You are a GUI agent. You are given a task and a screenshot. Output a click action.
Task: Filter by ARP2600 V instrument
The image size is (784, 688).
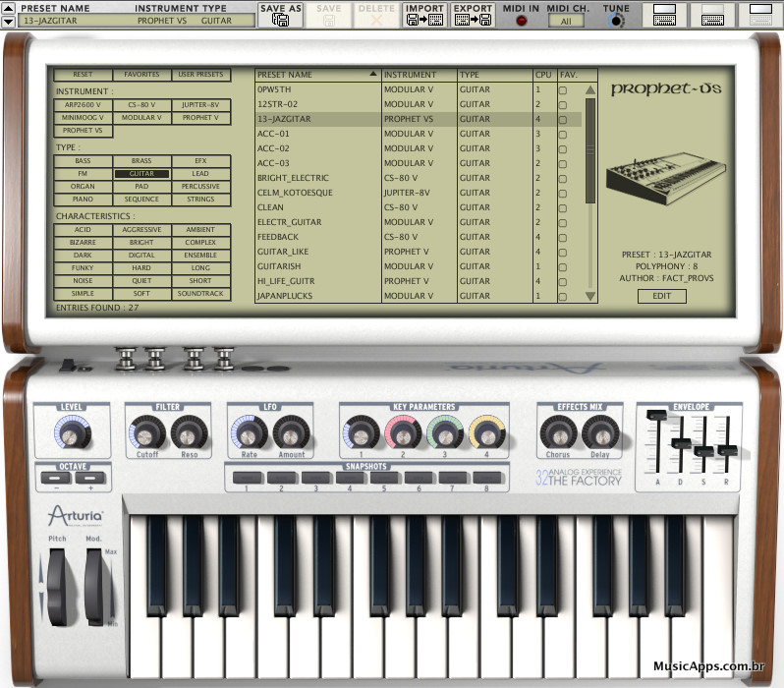[x=83, y=104]
